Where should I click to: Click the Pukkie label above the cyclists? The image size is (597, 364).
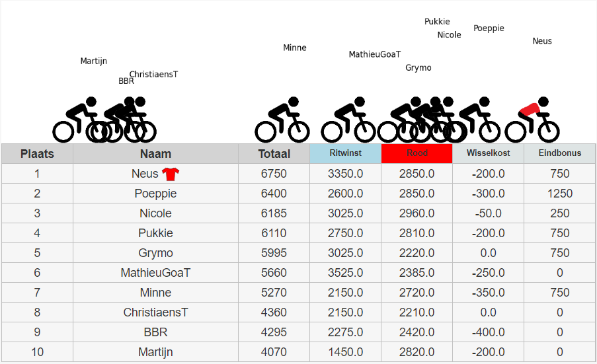pos(437,22)
